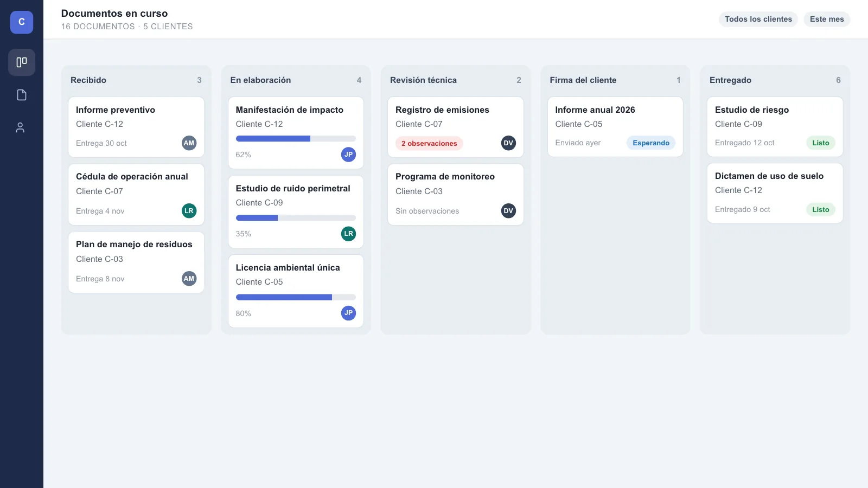
Task: Click the Recibido column header
Action: [88, 80]
